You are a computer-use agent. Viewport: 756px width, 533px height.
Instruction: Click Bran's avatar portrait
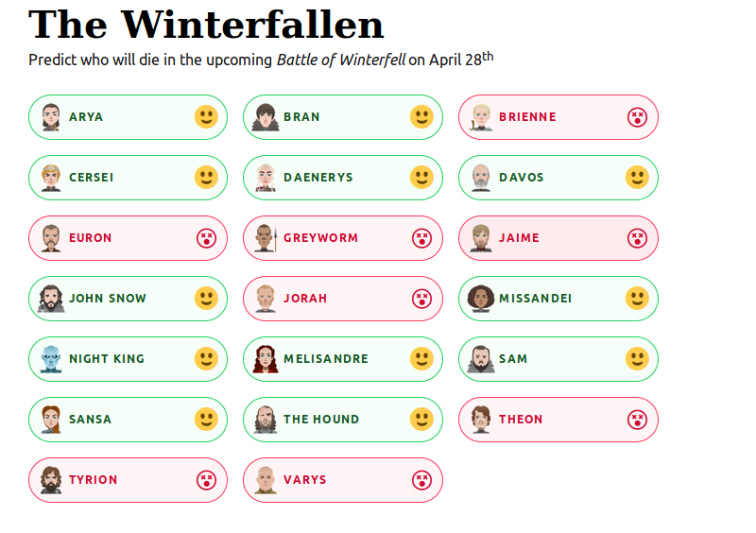266,117
